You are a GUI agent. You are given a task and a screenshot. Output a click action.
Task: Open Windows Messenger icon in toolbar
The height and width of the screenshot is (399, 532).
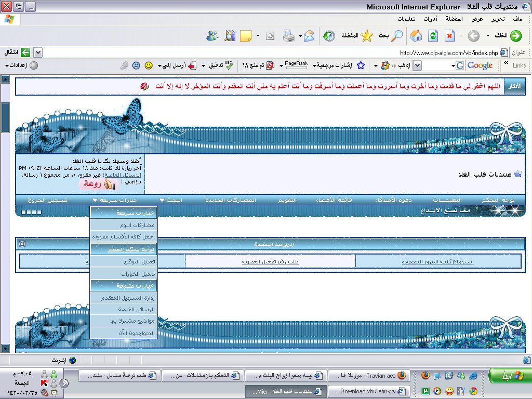point(212,36)
